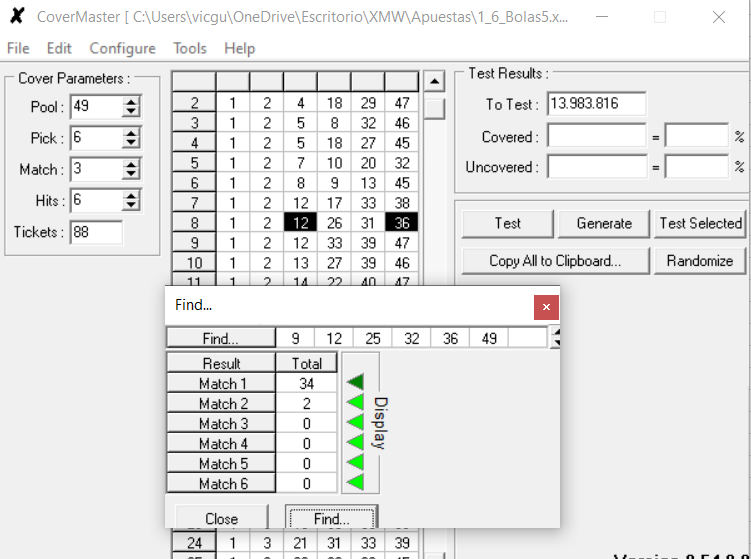Select row header 24 in ticket grid

tap(194, 543)
